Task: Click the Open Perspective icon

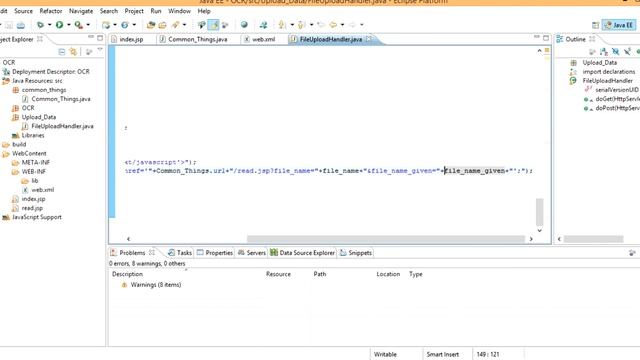Action: coord(596,25)
